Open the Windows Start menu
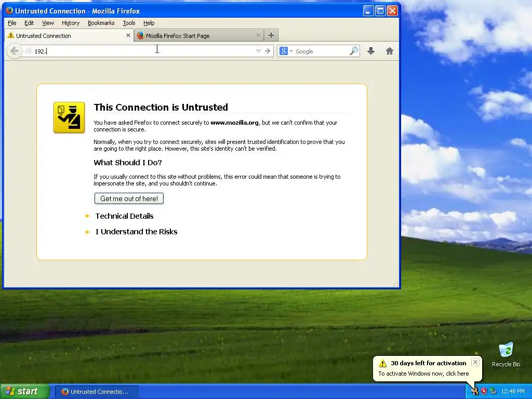Image resolution: width=532 pixels, height=399 pixels. 24,392
